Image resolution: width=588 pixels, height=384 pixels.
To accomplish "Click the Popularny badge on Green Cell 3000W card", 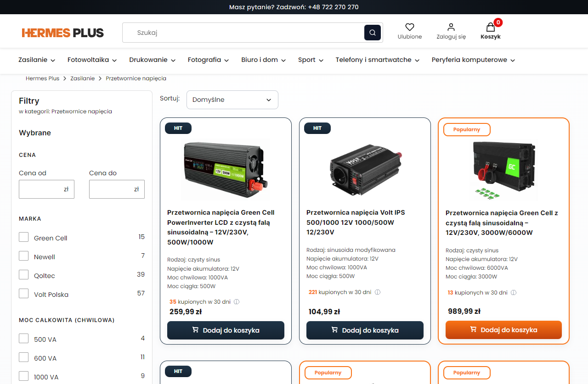I will coord(467,129).
